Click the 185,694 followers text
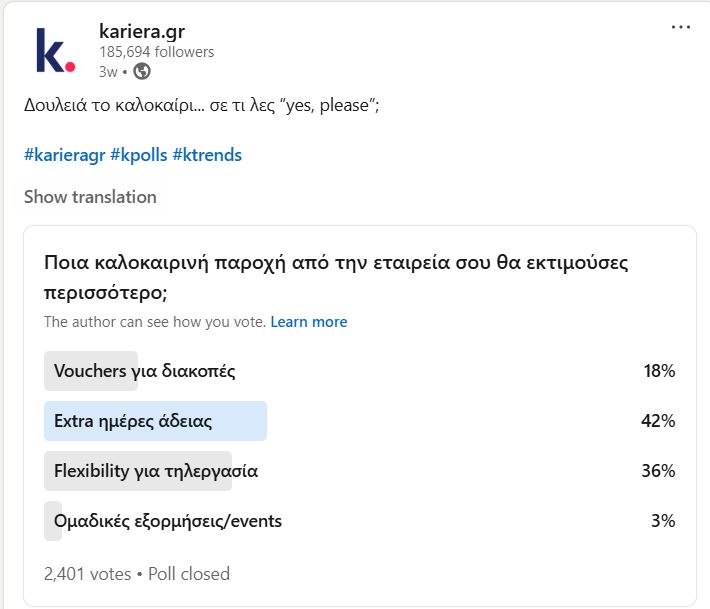This screenshot has height=609, width=710. (x=156, y=51)
